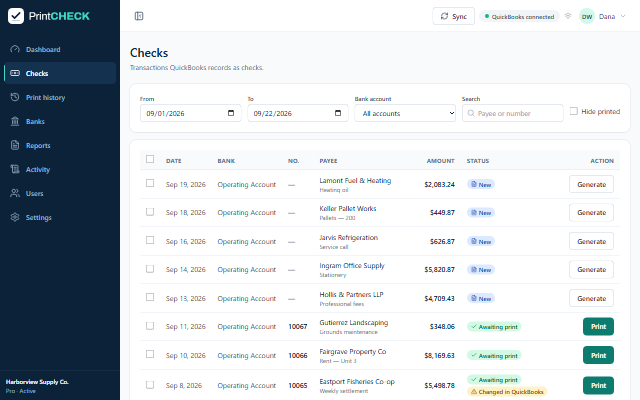Click the DW user avatar

(587, 16)
